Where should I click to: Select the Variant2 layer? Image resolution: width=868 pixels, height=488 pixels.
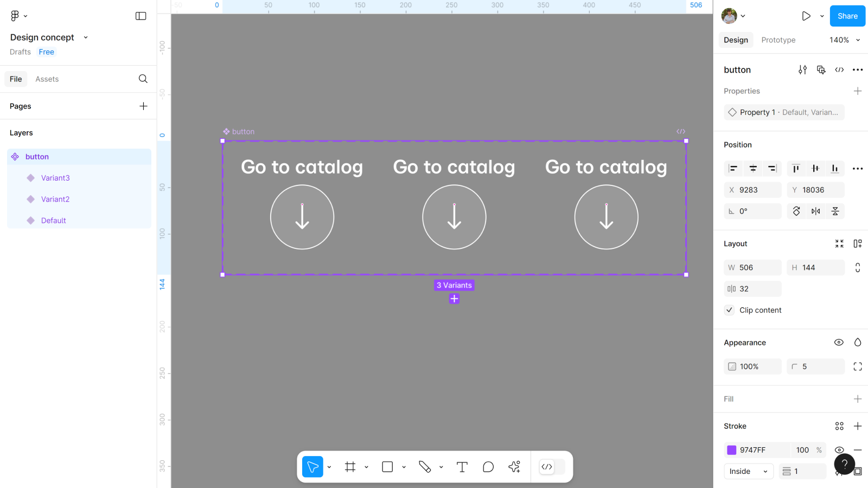click(x=55, y=199)
